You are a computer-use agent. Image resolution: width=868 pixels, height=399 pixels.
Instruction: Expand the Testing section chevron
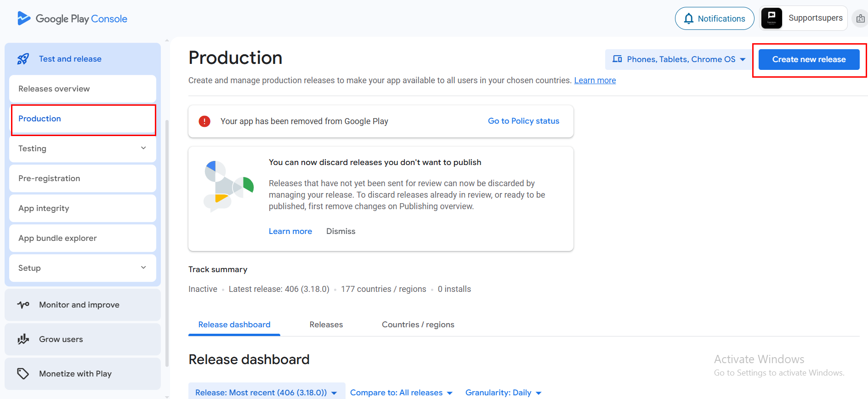[x=143, y=148]
